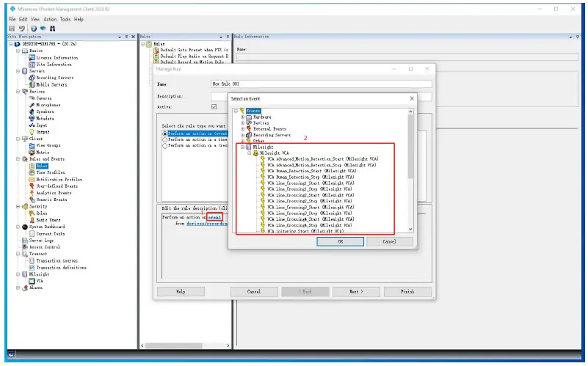The height and width of the screenshot is (366, 588).
Task: Click the Save toolbar icon
Action: click(x=12, y=29)
